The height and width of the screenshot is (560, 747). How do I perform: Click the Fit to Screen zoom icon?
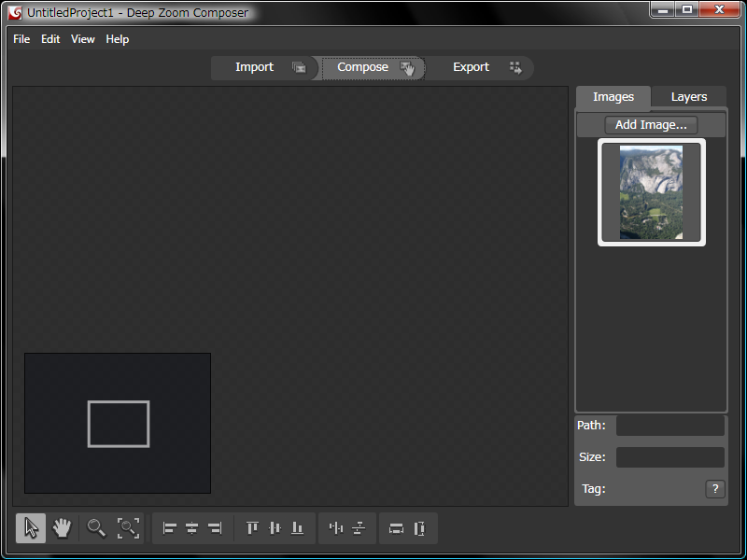(128, 528)
